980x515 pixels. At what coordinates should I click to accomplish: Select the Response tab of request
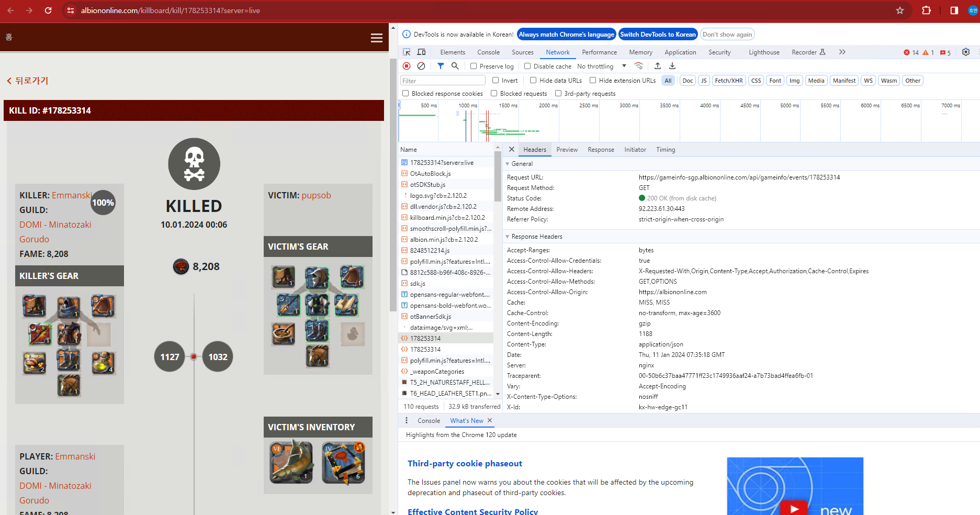pos(601,150)
